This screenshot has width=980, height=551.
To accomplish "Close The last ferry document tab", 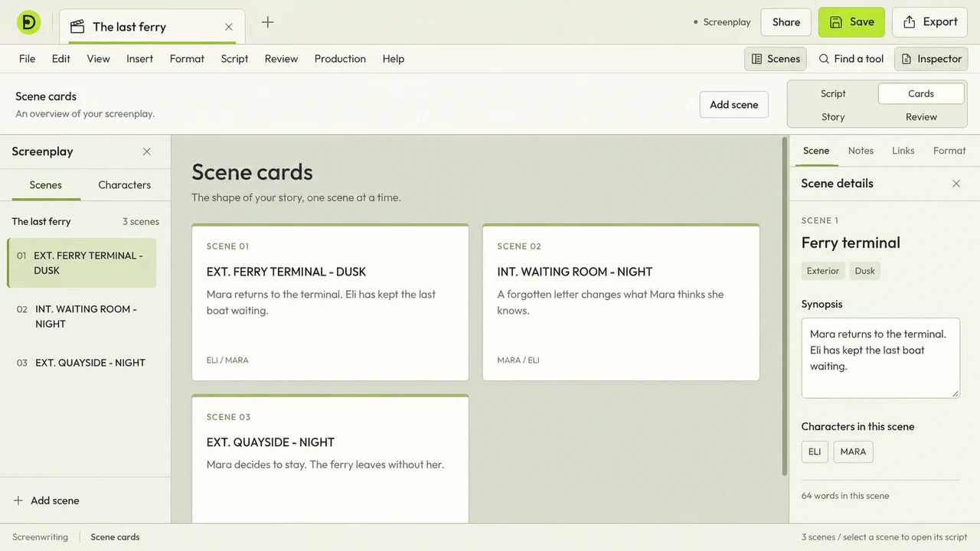I will 229,27.
